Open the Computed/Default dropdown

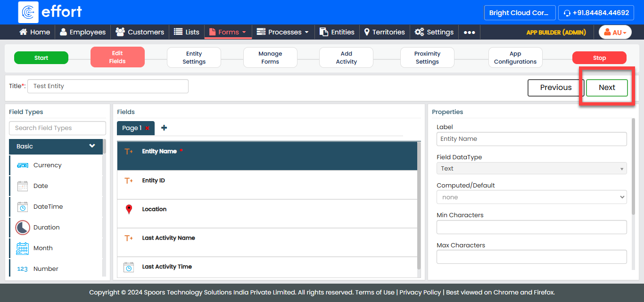531,197
